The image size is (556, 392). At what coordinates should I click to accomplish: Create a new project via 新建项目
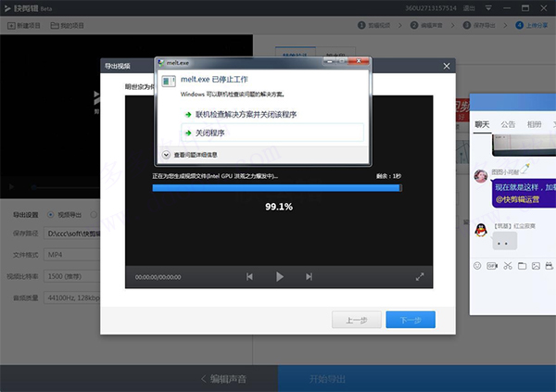(24, 26)
